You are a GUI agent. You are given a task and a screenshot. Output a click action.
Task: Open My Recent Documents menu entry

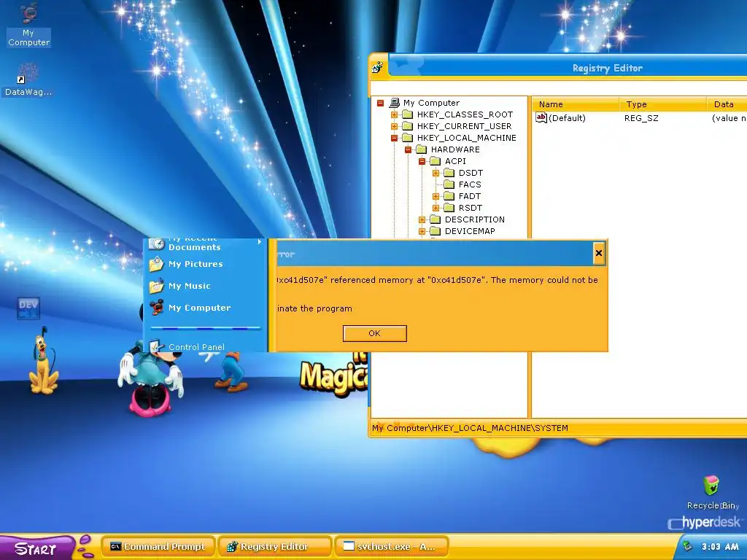(206, 245)
